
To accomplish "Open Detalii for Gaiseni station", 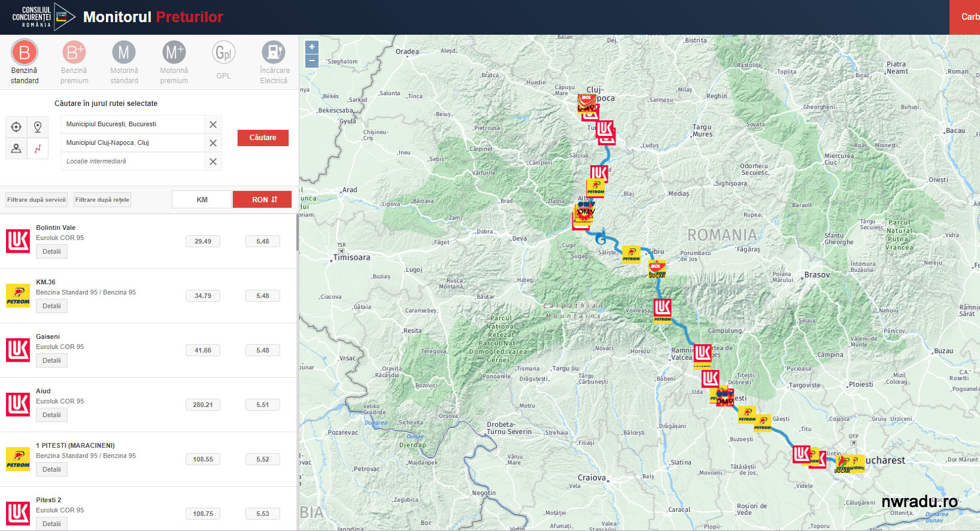I will point(51,360).
